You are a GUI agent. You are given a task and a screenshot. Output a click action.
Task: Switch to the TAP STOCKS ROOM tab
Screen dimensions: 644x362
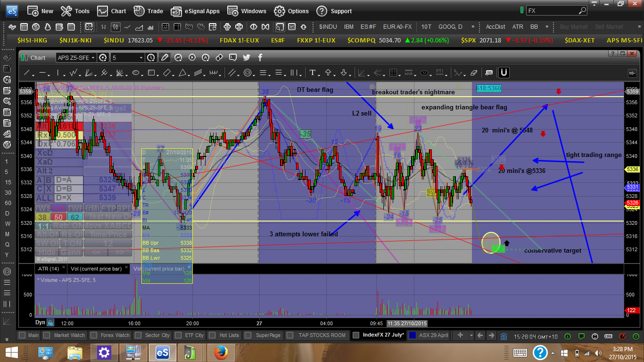tap(316, 335)
